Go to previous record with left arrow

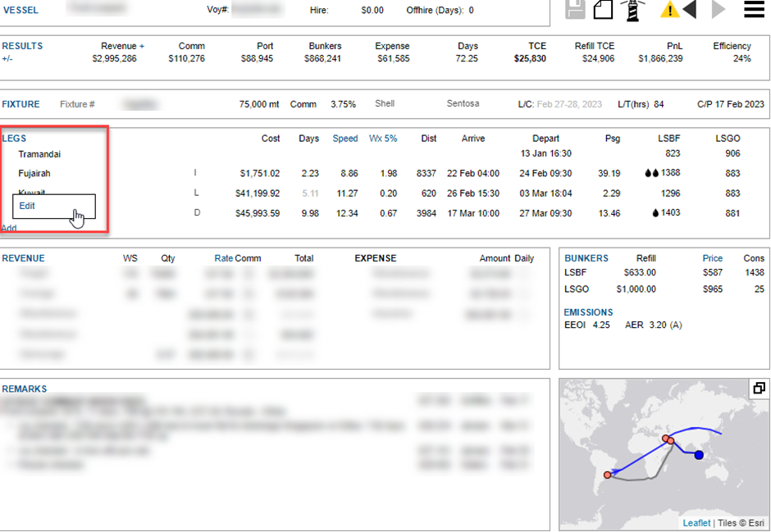690,10
